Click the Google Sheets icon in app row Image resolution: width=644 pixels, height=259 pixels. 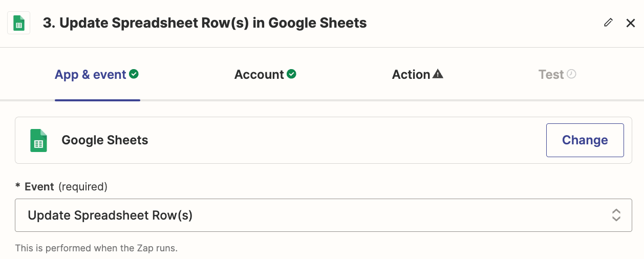click(x=38, y=140)
